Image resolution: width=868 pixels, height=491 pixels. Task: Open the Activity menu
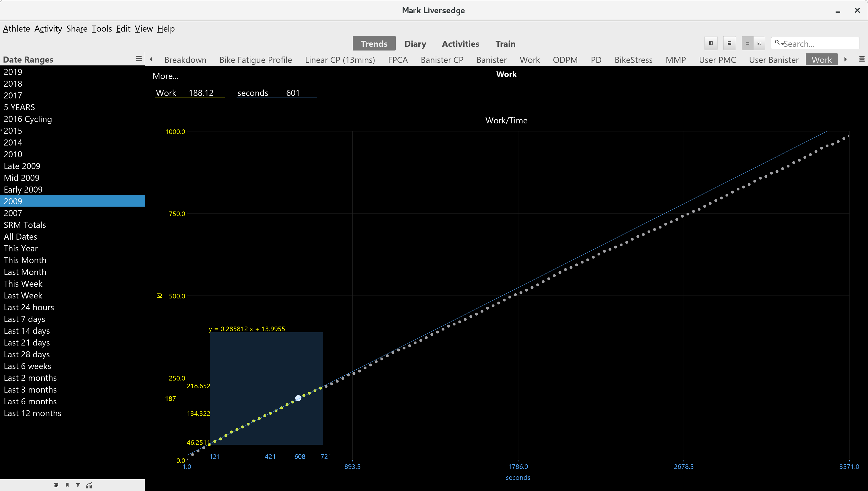48,29
